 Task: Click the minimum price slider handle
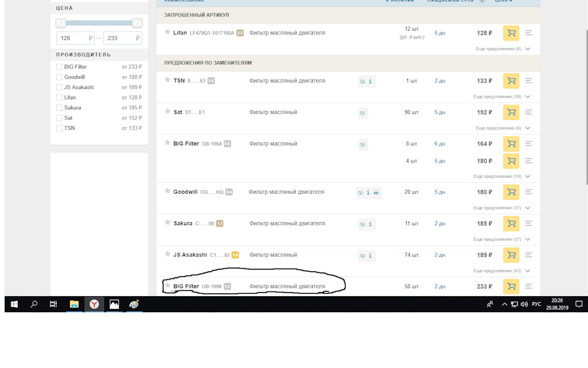(x=61, y=23)
